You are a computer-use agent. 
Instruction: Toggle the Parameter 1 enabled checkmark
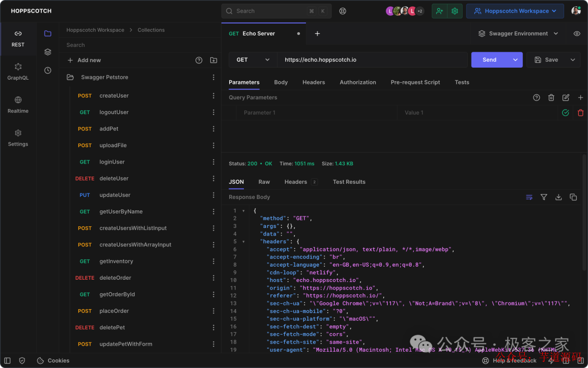tap(566, 113)
